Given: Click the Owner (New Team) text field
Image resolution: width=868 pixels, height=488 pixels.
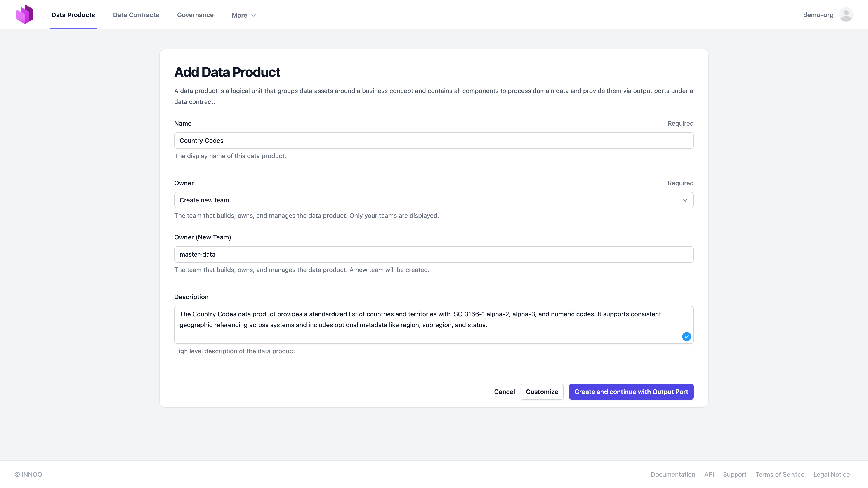Looking at the screenshot, I should point(433,254).
